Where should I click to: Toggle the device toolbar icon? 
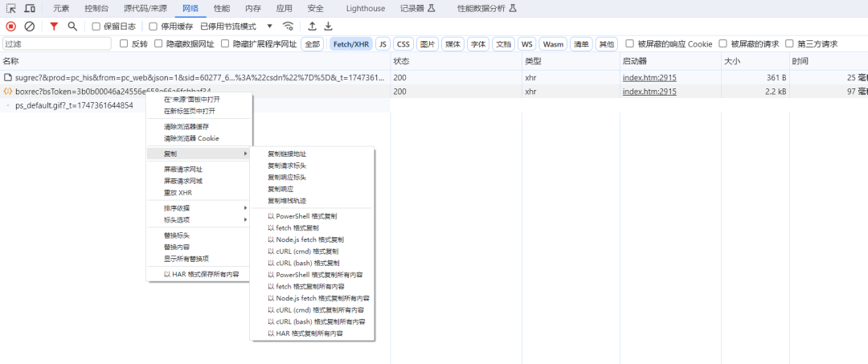point(30,8)
